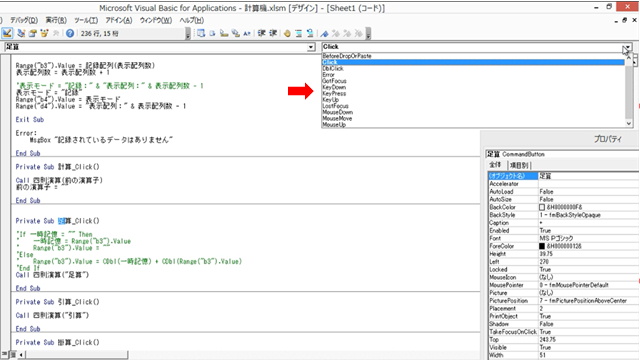The width and height of the screenshot is (640, 360).
Task: Select the TakeFocusOnClick property row
Action: (x=563, y=332)
